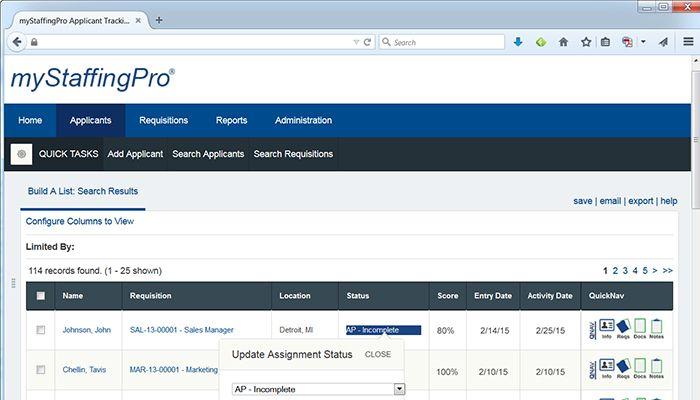The height and width of the screenshot is (400, 700).
Task: Open Info icon for Chellin, Tavis
Action: pos(606,369)
